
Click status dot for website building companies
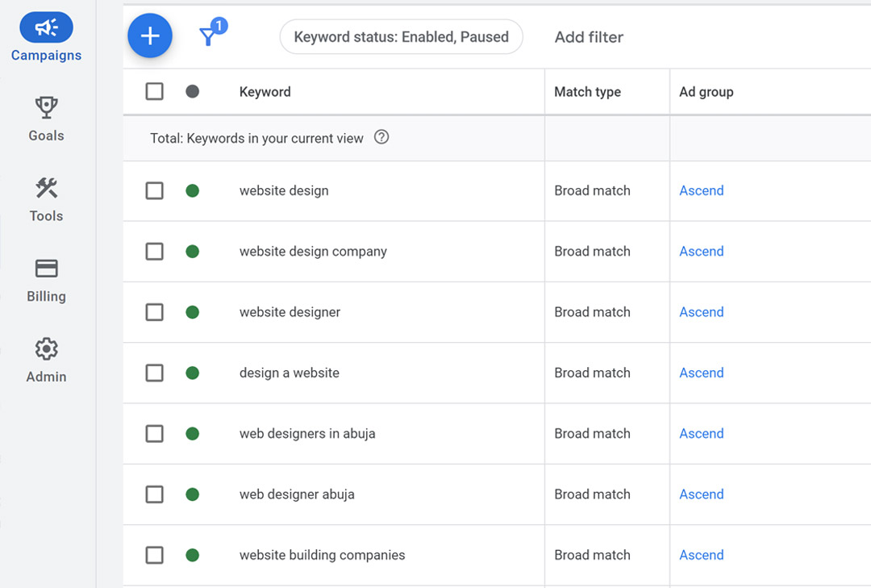[192, 555]
